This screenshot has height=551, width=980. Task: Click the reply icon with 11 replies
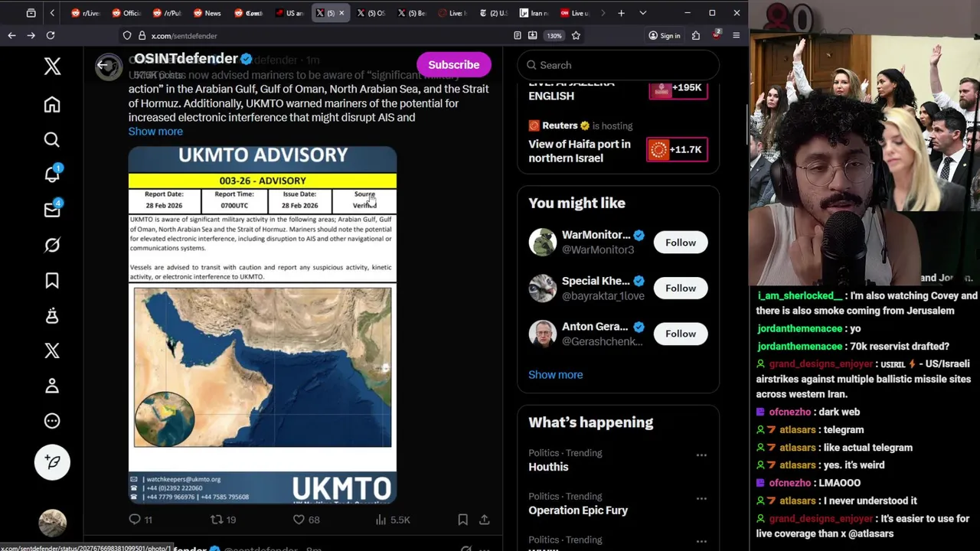click(x=142, y=520)
